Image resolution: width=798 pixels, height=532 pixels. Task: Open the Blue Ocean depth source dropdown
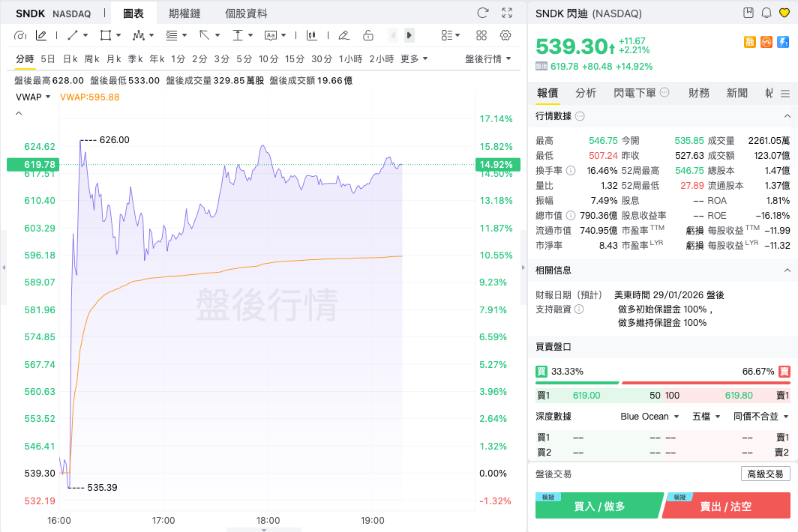[x=649, y=416]
